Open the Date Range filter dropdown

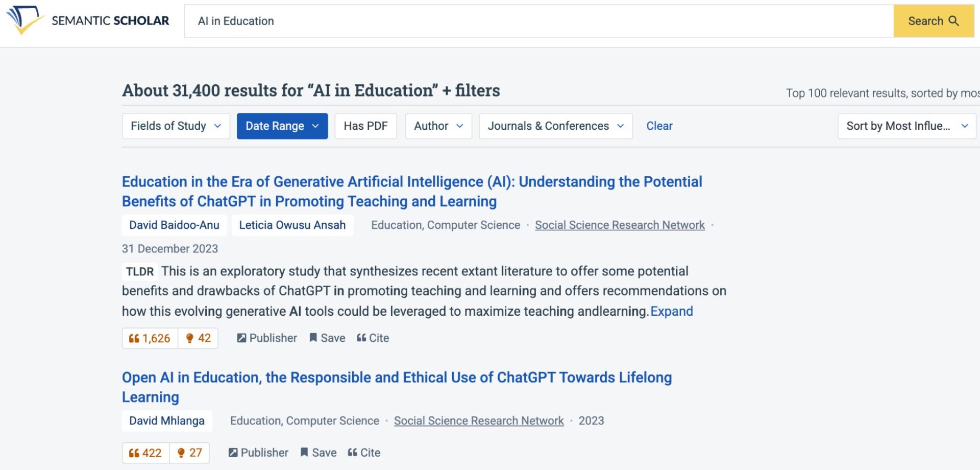coord(282,126)
